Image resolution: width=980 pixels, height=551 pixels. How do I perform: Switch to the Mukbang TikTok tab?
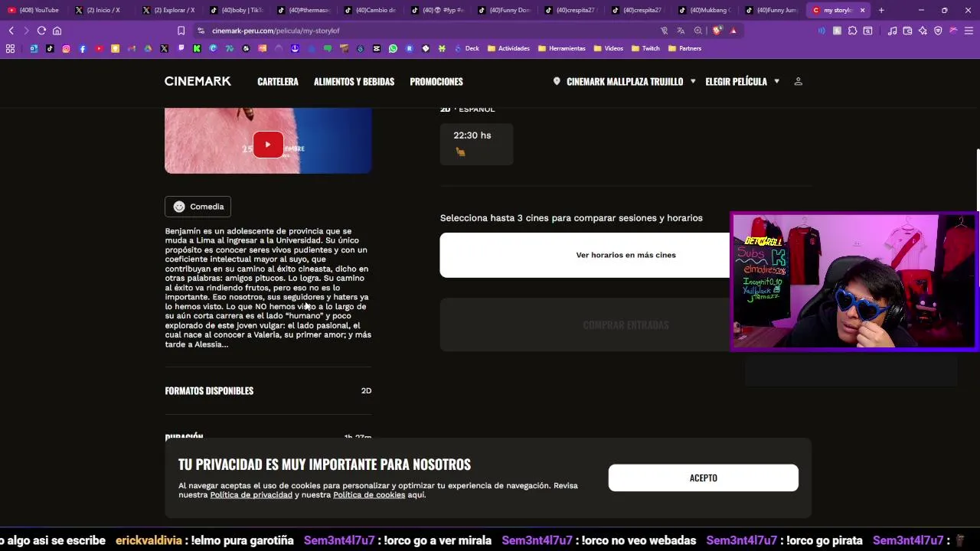(705, 10)
